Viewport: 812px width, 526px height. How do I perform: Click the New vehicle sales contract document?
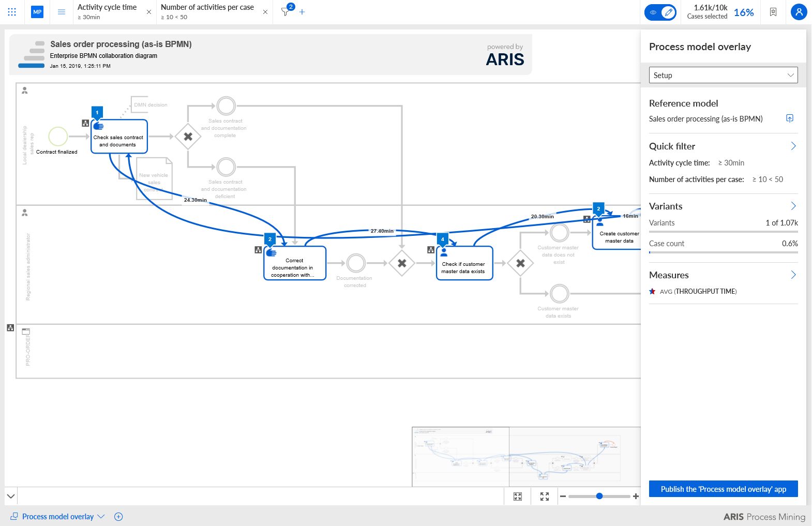[154, 178]
